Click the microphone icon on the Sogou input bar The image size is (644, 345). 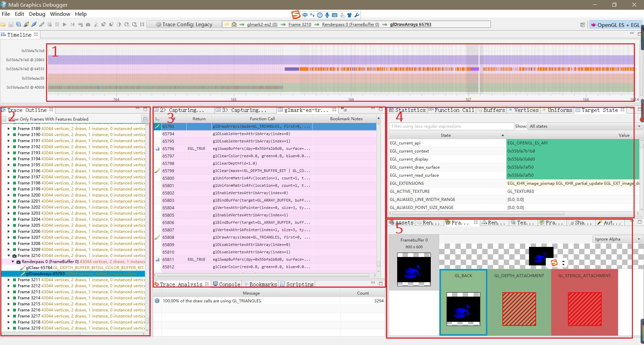(x=327, y=15)
